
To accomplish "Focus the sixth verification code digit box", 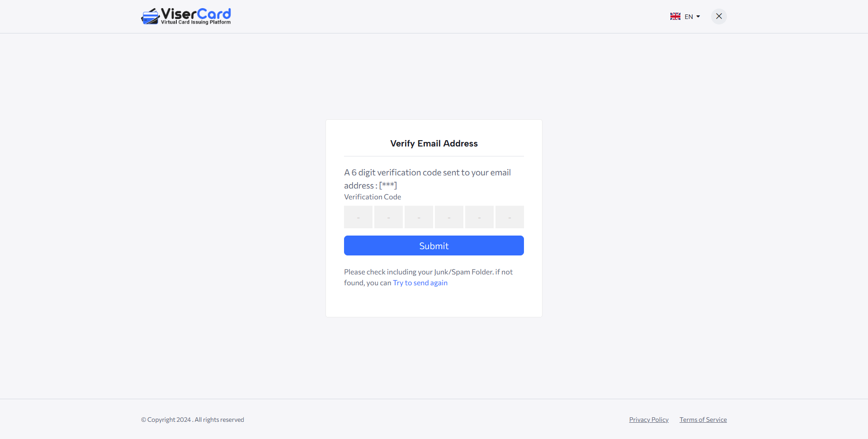I will tap(509, 217).
